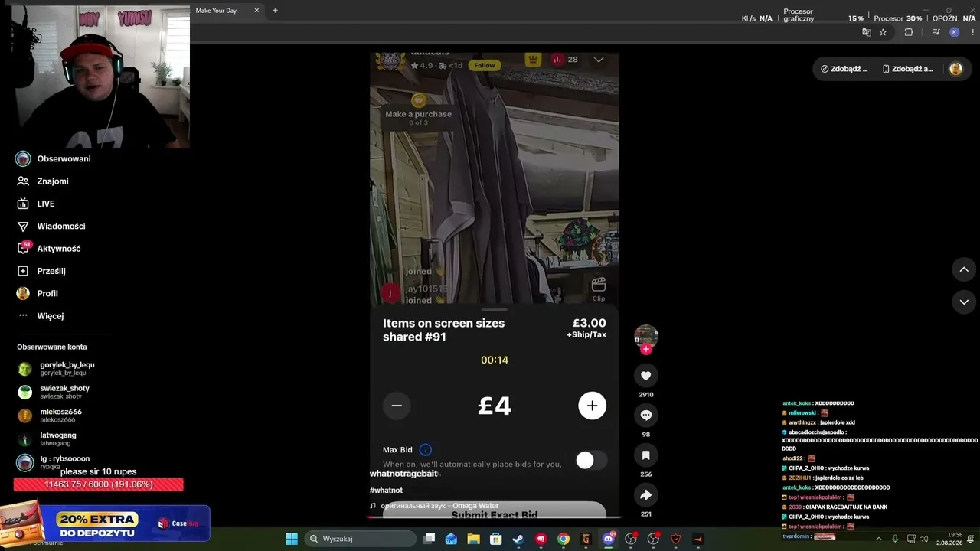This screenshot has height=551, width=980.
Task: Bookmark the video with the save icon
Action: point(645,455)
